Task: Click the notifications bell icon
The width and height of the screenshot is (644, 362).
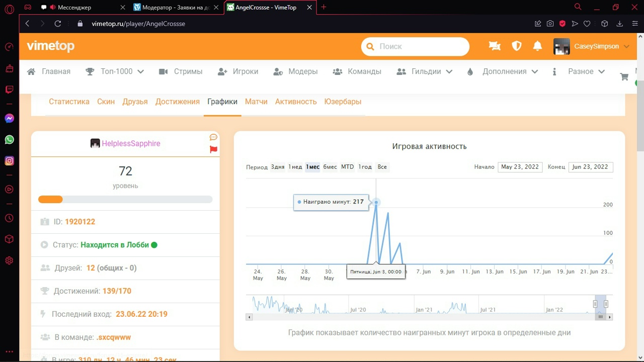Action: click(537, 46)
